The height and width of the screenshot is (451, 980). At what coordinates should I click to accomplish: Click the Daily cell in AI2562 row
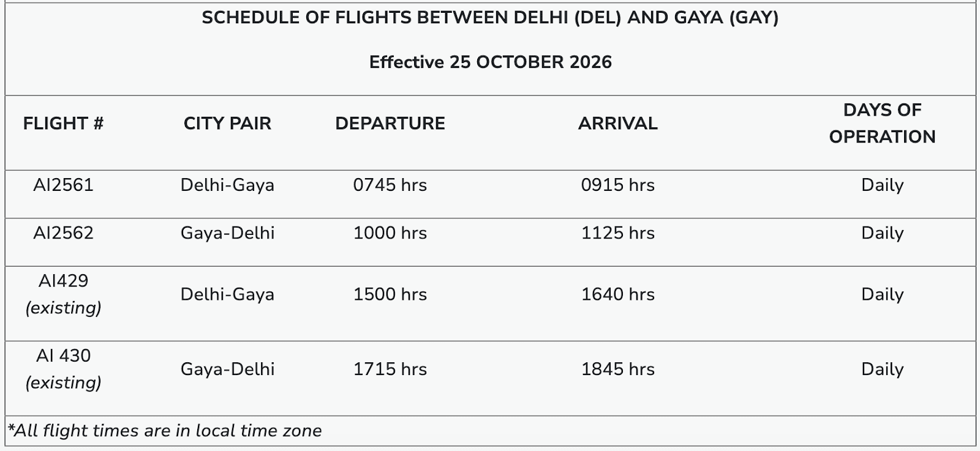point(882,233)
